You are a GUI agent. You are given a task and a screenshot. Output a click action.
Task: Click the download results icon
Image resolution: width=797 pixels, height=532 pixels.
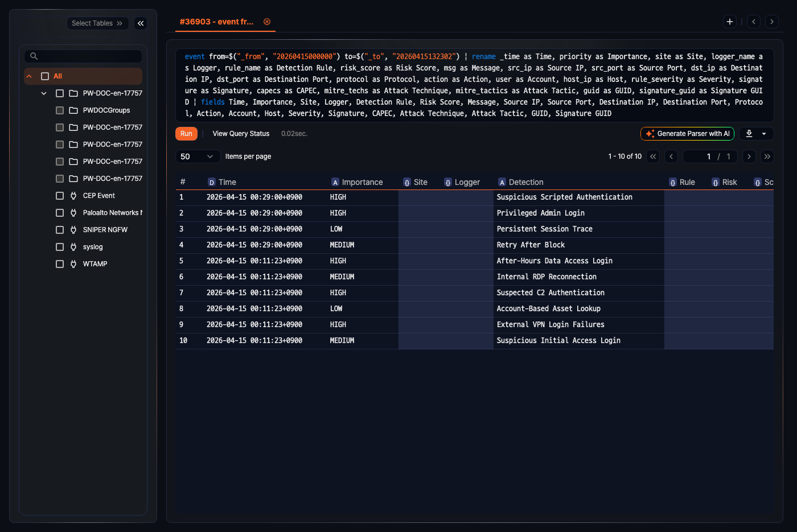pyautogui.click(x=749, y=134)
